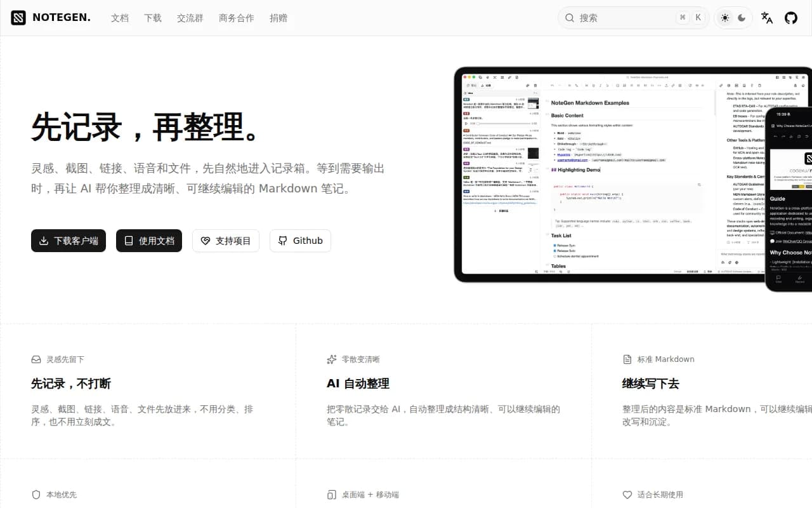
Task: Click the hero paragraph starting 灵感、截图、链接
Action: coord(208,178)
